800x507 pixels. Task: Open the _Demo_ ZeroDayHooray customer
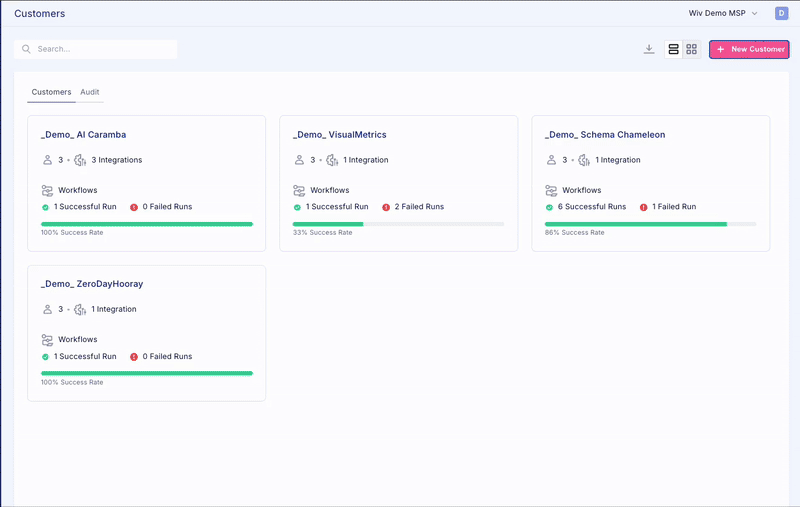click(x=92, y=284)
